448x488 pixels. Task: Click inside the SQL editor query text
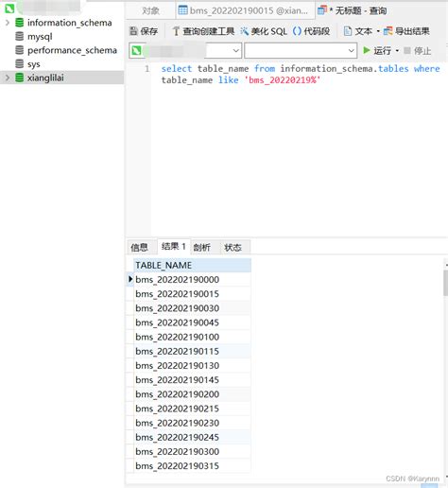click(x=300, y=74)
